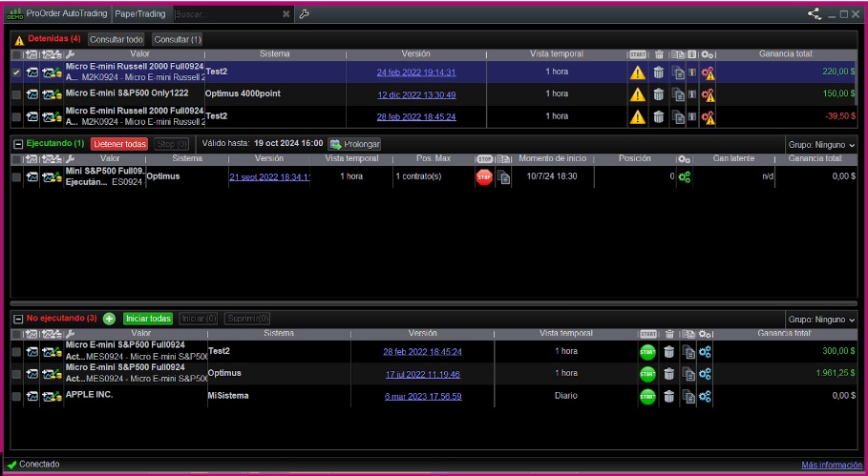Screen dimensions: 868x476
Task: Select the ProOrder AutoTrading tab
Action: tap(66, 14)
